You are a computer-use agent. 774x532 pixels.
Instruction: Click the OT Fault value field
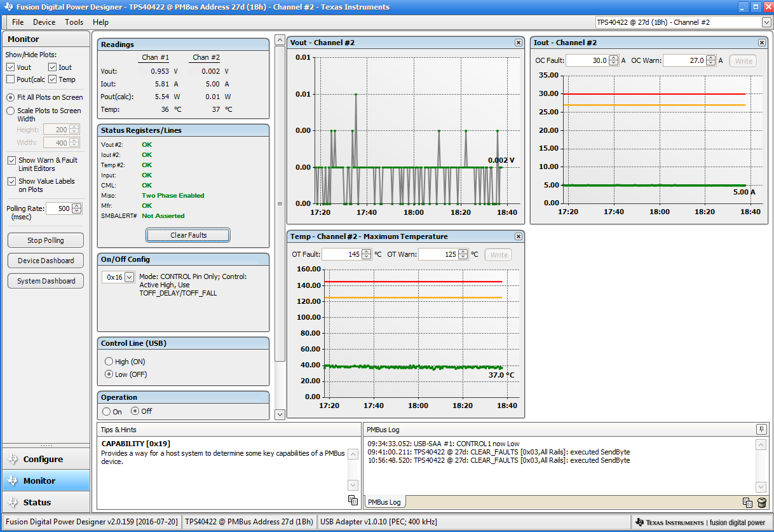tap(341, 254)
